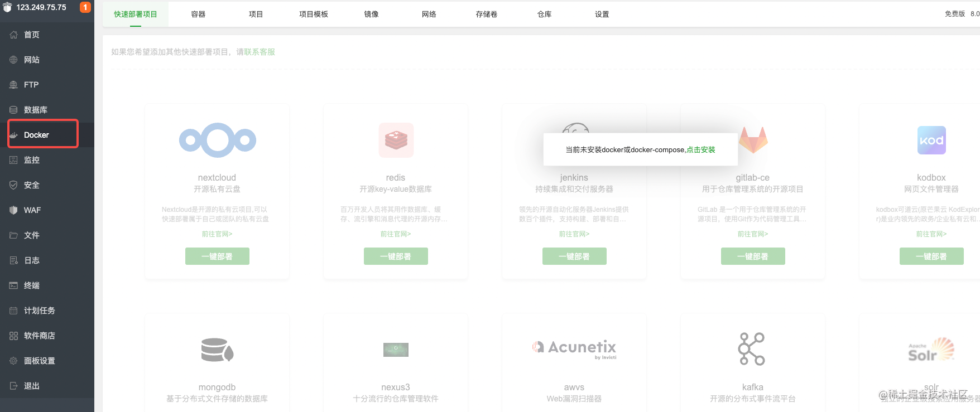Click the 网站 globe icon

click(x=13, y=60)
